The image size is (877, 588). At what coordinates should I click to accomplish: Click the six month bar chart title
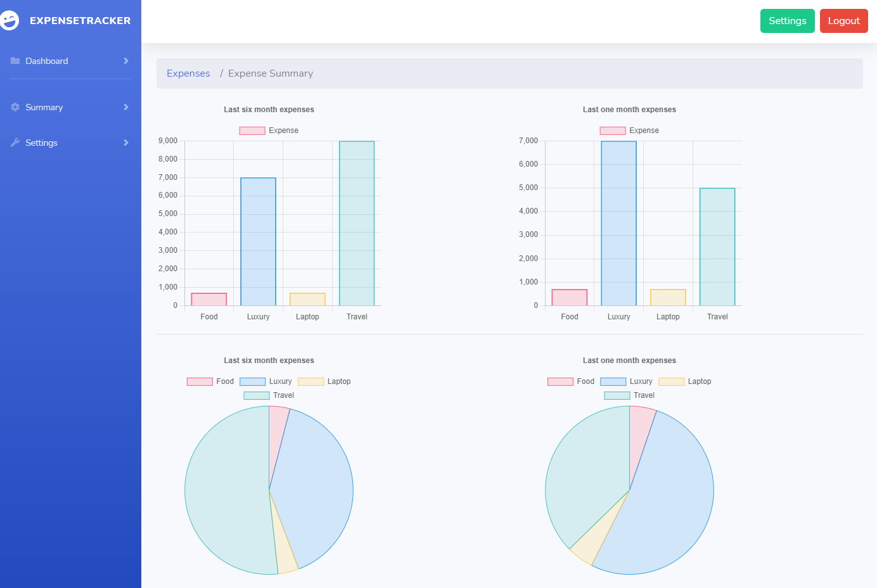[269, 110]
